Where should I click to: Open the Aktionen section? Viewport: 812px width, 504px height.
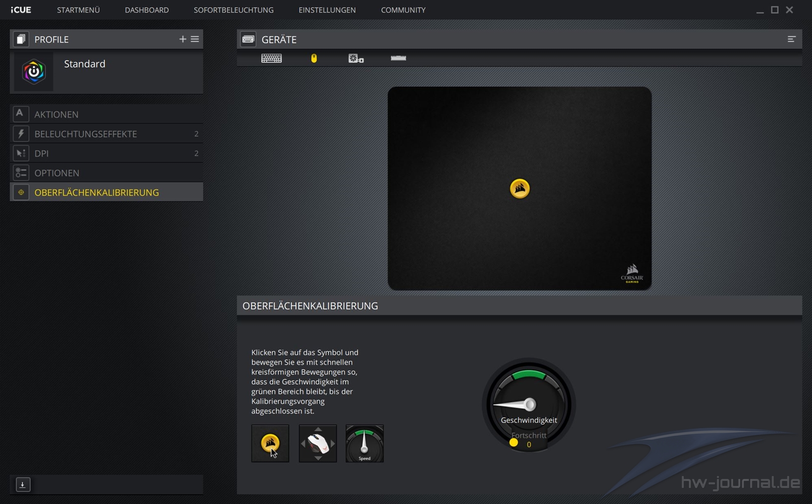pyautogui.click(x=107, y=114)
